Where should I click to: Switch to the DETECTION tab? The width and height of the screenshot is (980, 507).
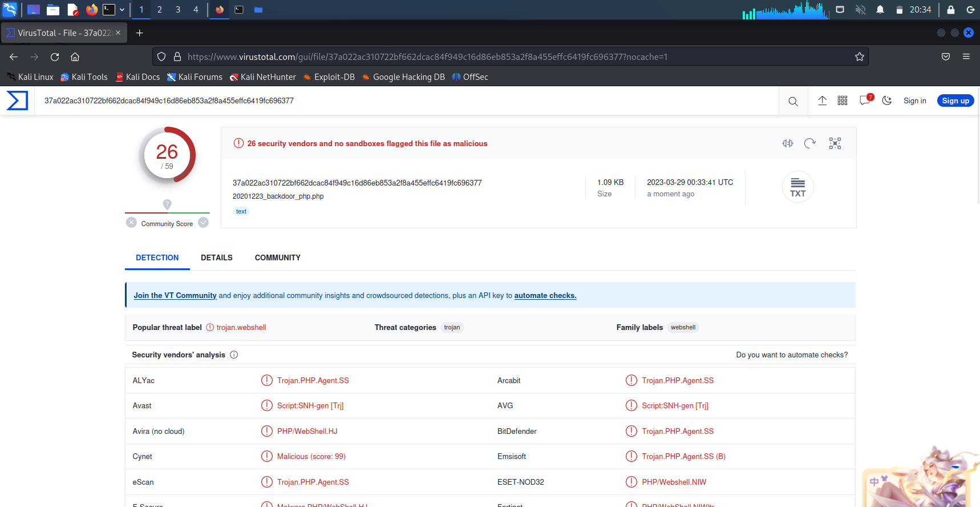[157, 258]
